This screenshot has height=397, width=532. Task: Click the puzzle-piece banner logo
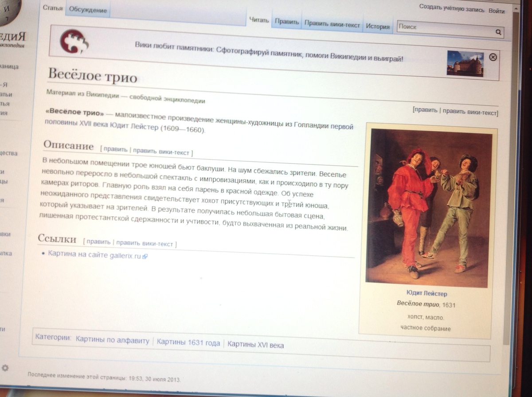click(74, 41)
